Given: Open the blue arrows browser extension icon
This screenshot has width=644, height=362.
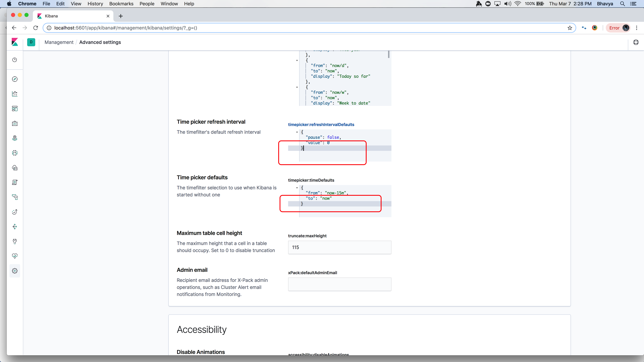Looking at the screenshot, I should click(584, 28).
